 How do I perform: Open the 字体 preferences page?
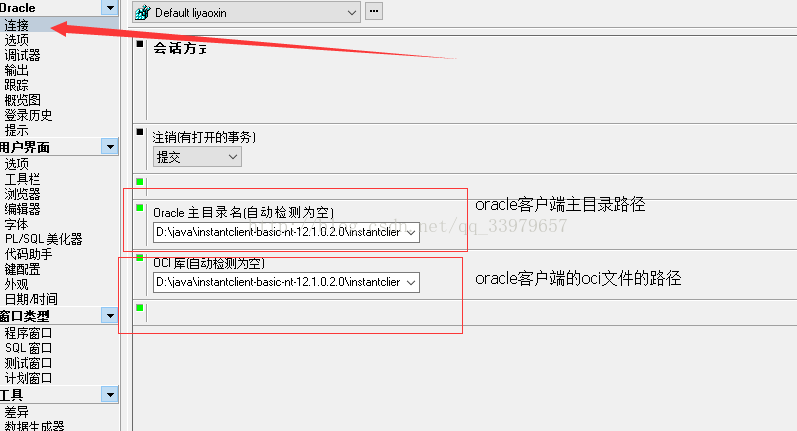coord(16,224)
